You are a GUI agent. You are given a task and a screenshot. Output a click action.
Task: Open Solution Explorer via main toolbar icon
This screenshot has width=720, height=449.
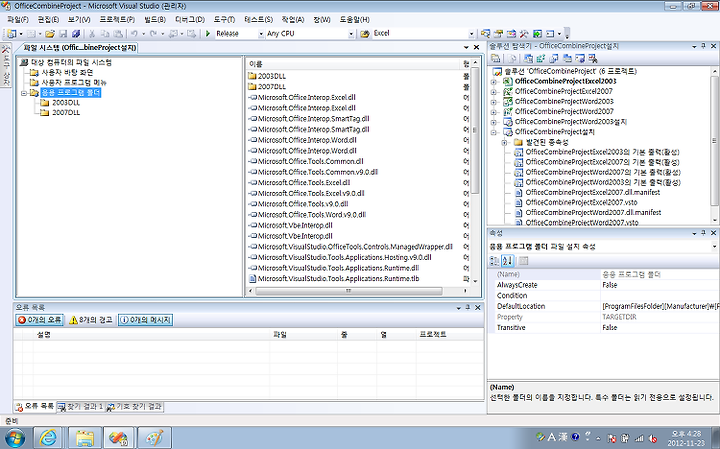(x=485, y=34)
